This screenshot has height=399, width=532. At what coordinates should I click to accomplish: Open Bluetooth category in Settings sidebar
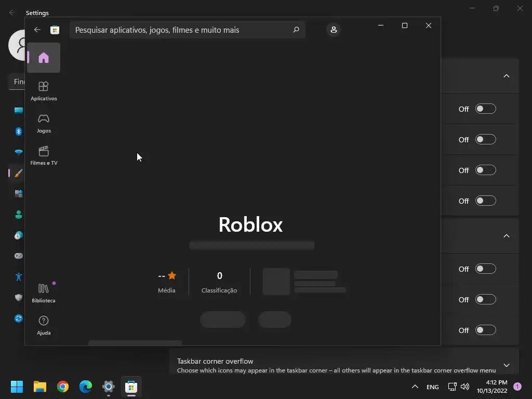[x=18, y=131]
